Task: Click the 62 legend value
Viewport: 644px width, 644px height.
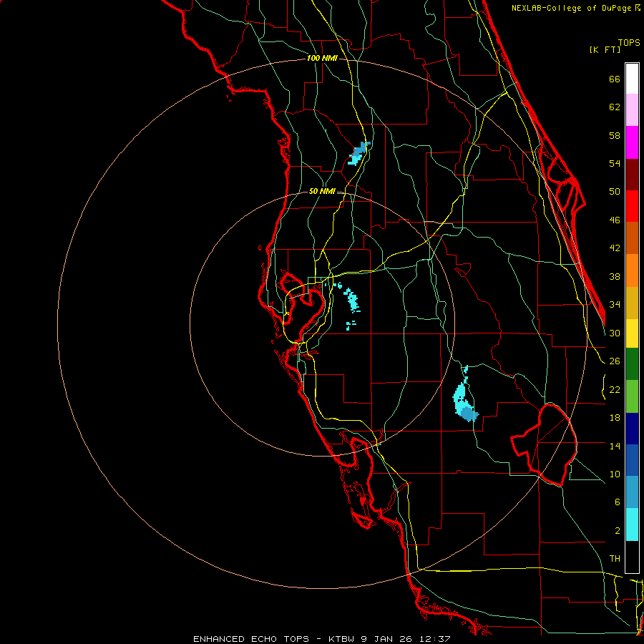Action: [615, 107]
